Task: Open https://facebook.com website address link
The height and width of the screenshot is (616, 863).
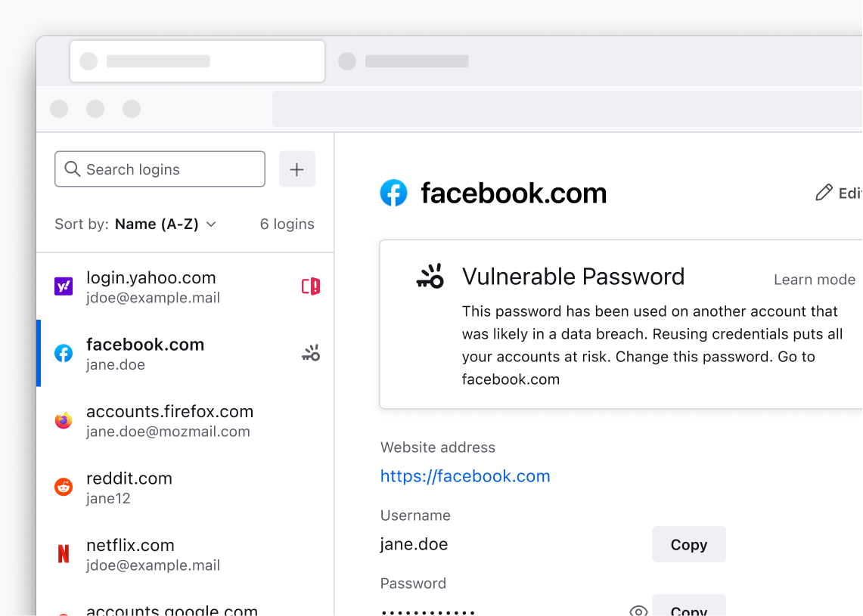Action: point(465,476)
